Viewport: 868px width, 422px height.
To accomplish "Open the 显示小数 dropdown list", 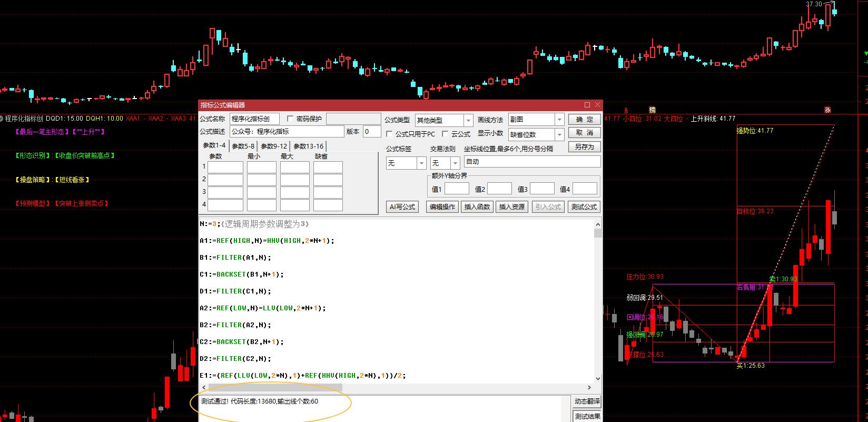I will pyautogui.click(x=559, y=134).
